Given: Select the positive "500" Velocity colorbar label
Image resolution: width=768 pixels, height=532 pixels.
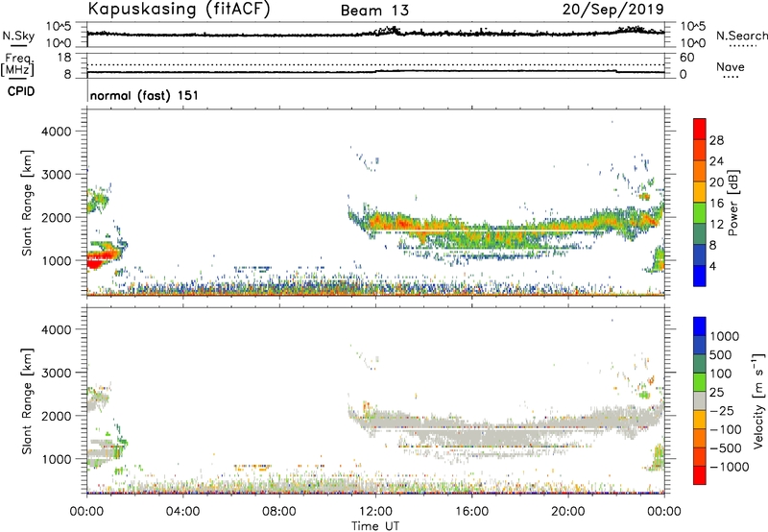Looking at the screenshot, I should (x=721, y=355).
